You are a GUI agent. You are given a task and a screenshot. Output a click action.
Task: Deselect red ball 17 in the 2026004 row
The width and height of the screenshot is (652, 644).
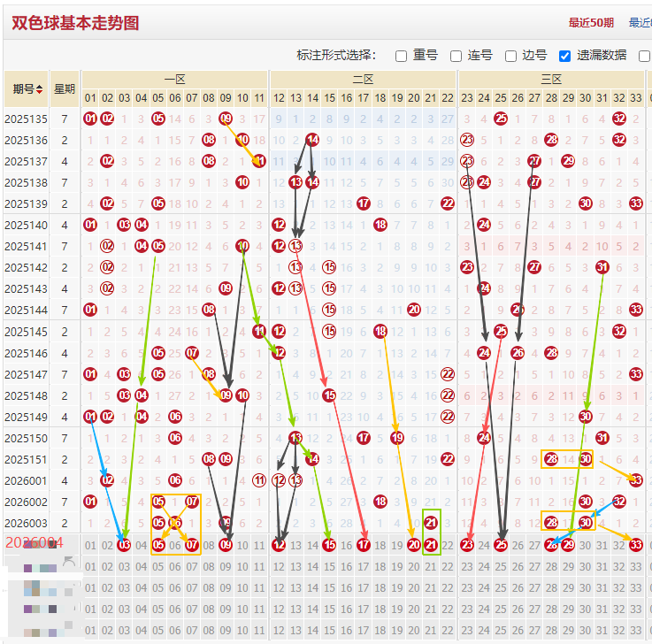pos(364,545)
